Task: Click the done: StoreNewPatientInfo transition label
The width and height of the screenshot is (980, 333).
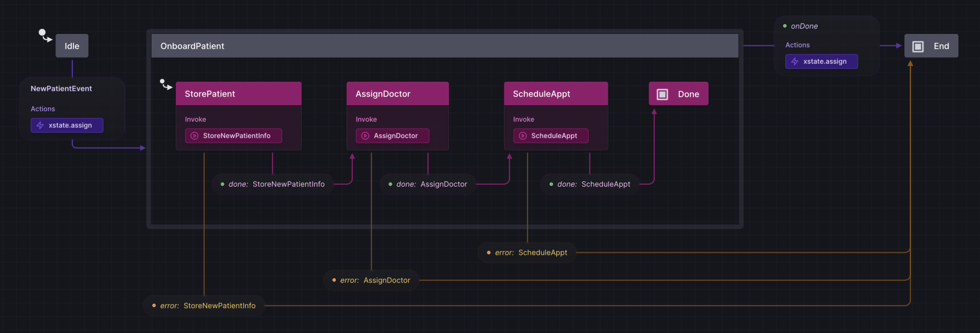Action: (x=272, y=184)
